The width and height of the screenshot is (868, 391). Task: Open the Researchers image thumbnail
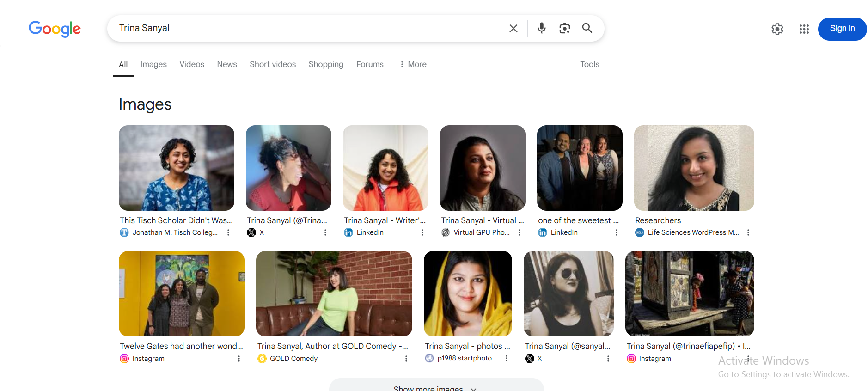[694, 168]
